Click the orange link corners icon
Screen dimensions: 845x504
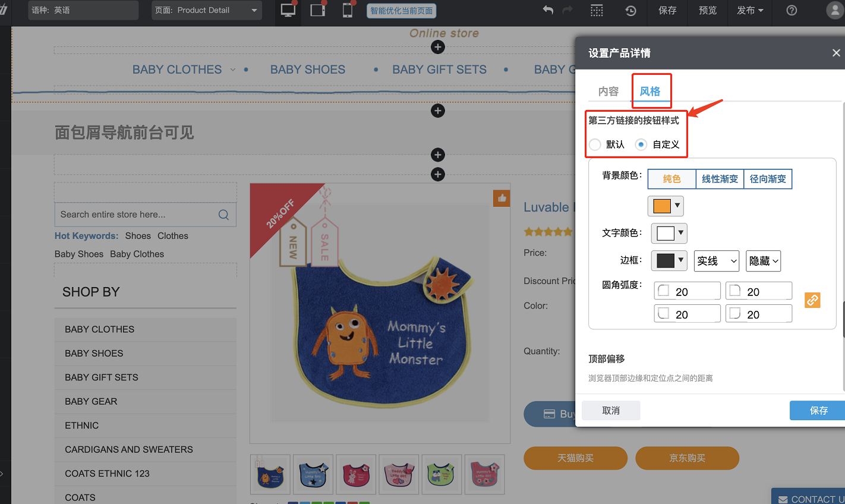(x=812, y=300)
